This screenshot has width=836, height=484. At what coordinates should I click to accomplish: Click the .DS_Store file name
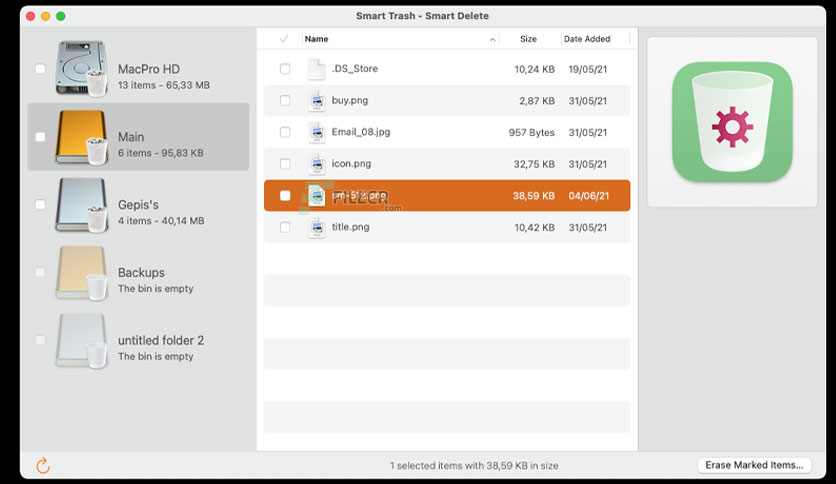(355, 69)
